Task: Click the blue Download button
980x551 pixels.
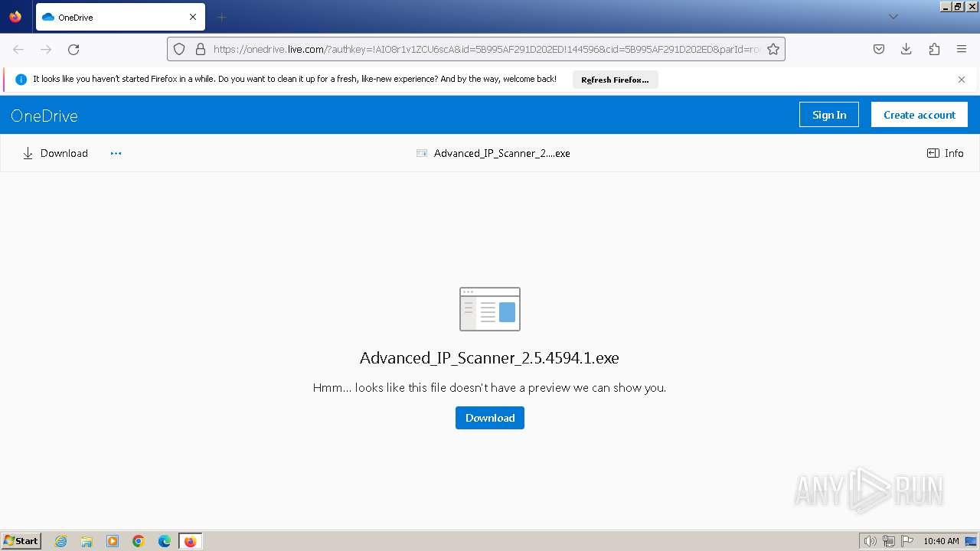Action: point(490,418)
